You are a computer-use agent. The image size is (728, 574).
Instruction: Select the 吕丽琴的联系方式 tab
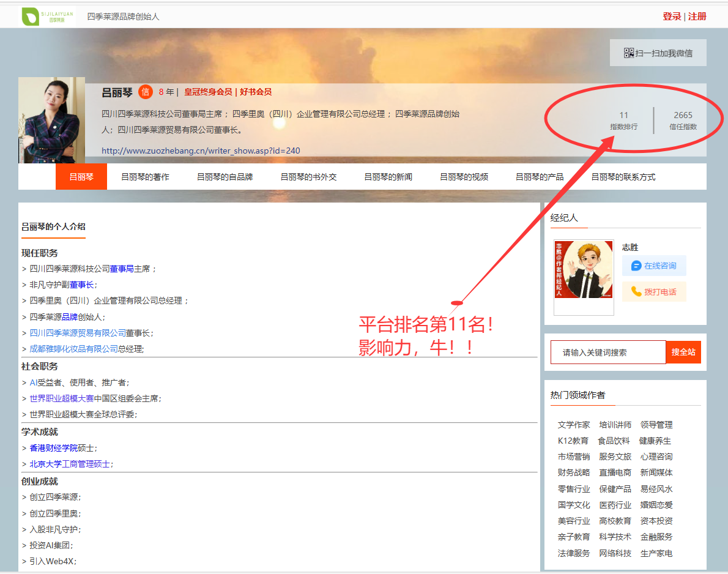623,177
